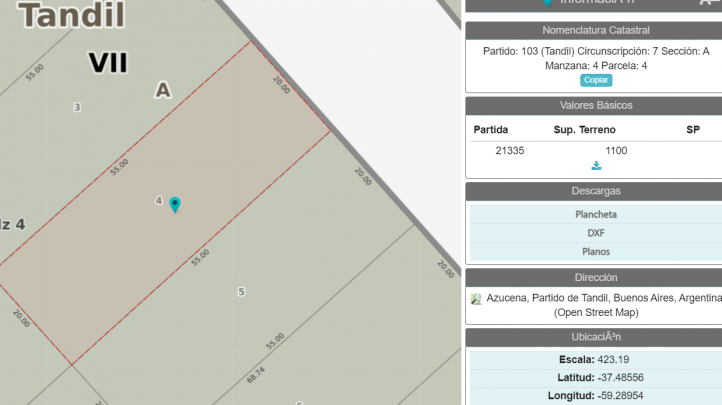Click the Latitud value -37.48556
Image resolution: width=722 pixels, height=405 pixels.
click(x=620, y=377)
